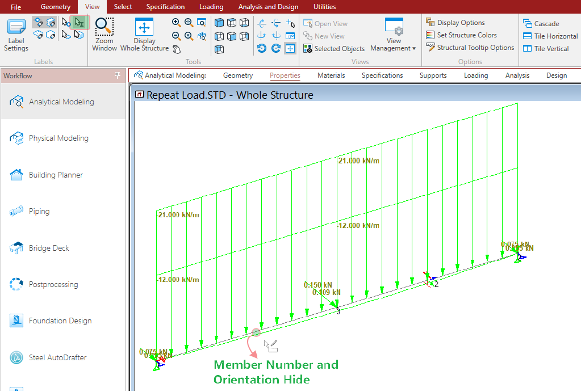Select the Solids Cursor tool
Screen dimensions: 581x392
(79, 35)
